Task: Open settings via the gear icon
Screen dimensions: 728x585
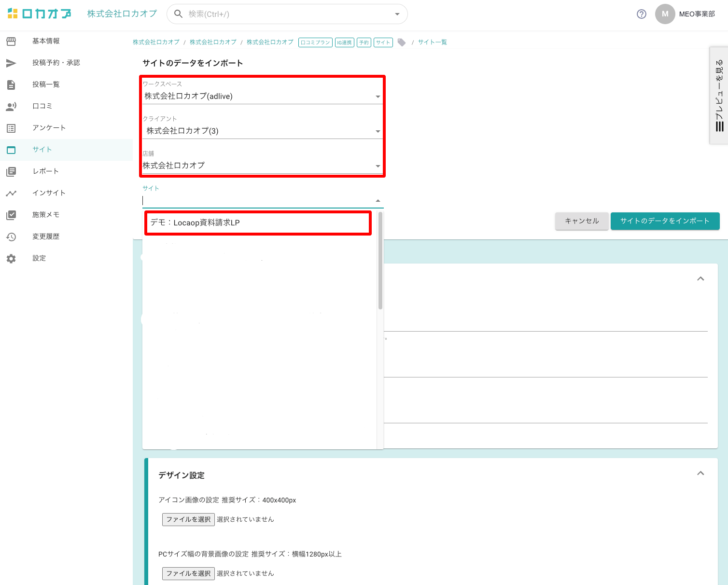Action: point(11,259)
